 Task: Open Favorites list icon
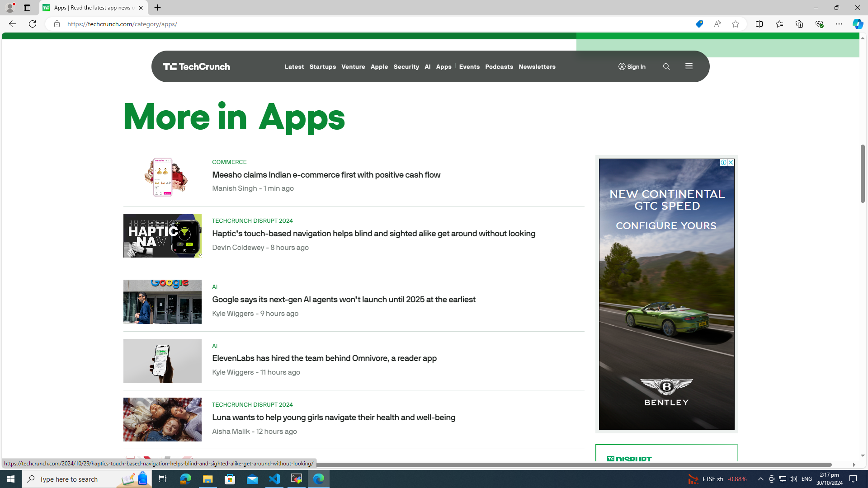779,24
